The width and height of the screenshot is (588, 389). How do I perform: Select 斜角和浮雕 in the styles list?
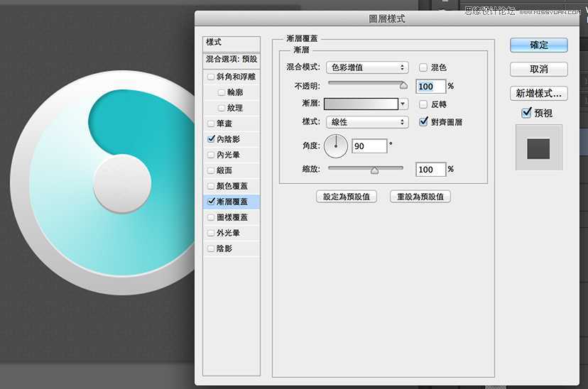[x=236, y=77]
